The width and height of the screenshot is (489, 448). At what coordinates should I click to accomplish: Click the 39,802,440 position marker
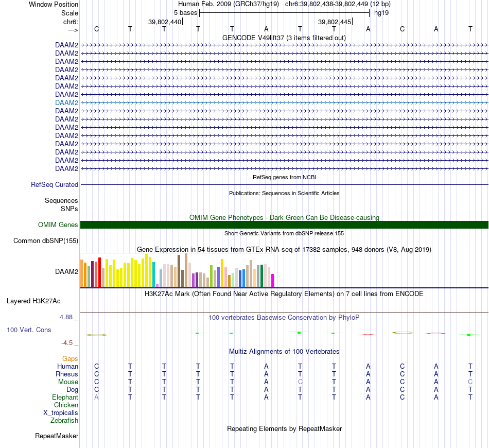point(165,22)
